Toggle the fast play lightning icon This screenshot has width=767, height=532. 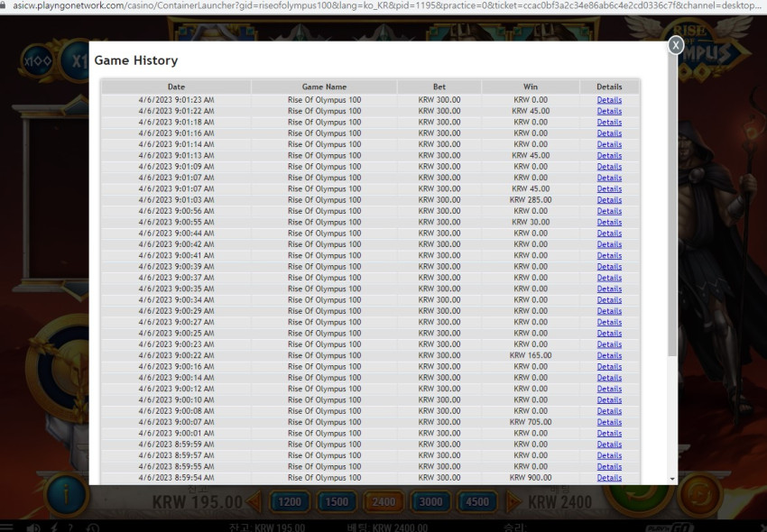(x=55, y=527)
